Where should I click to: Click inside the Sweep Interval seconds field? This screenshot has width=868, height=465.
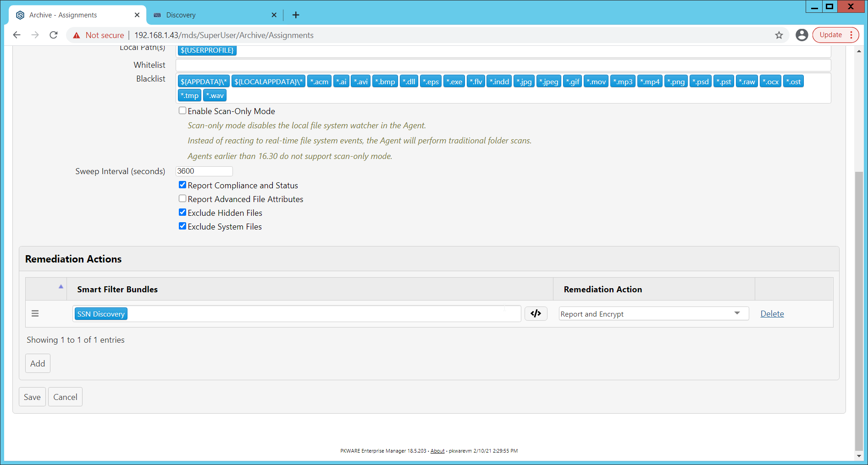click(x=204, y=171)
